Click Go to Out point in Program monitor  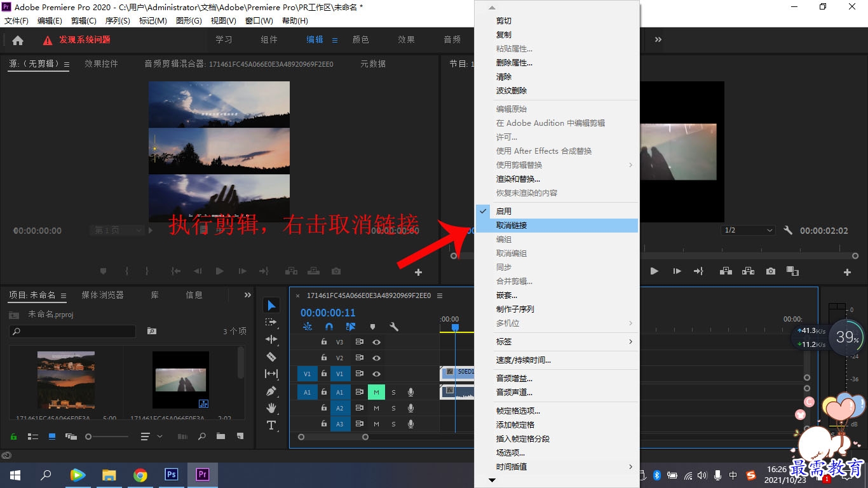[698, 271]
